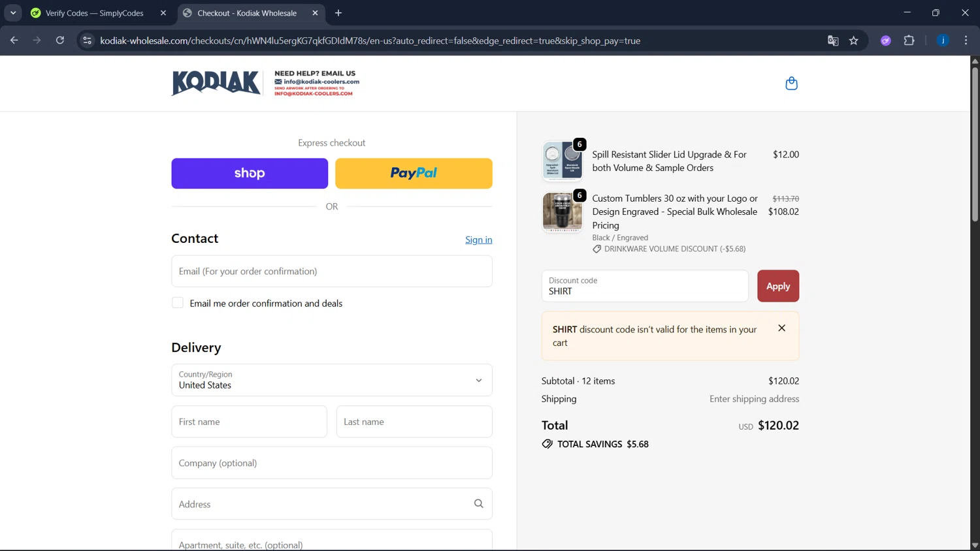Focus the Apartment, suite field
The image size is (980, 551).
[332, 541]
